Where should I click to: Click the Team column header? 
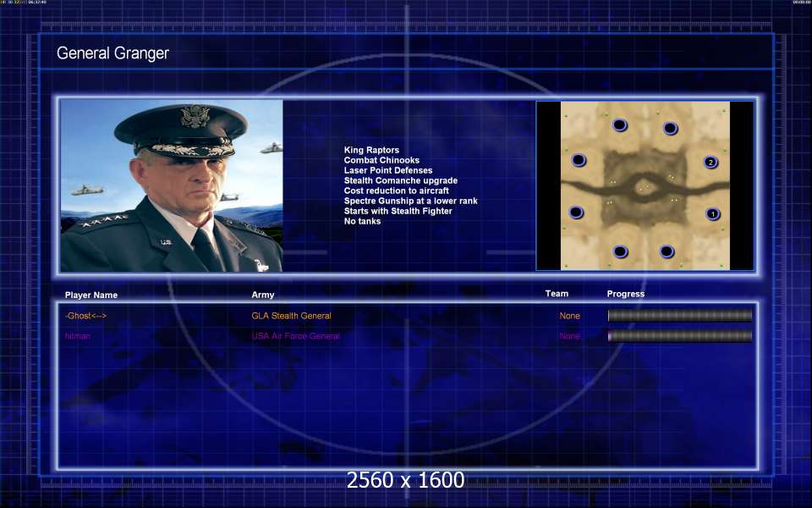(x=557, y=294)
